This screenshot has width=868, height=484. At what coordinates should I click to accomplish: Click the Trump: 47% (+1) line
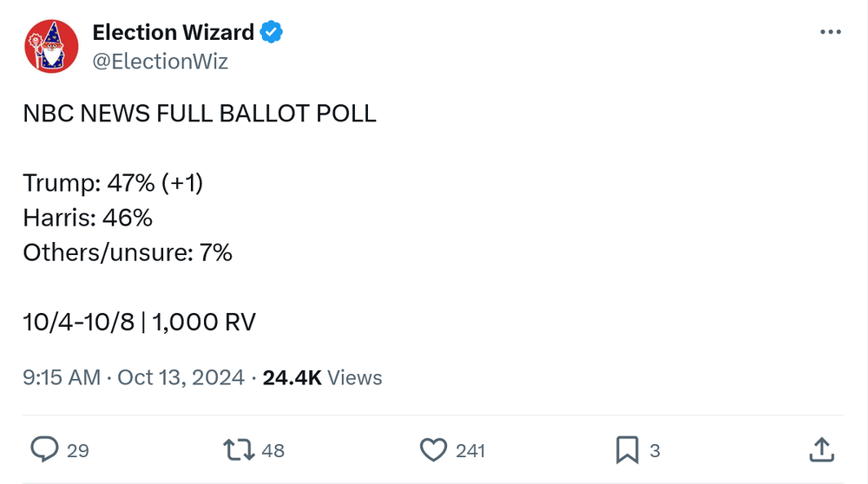click(x=113, y=183)
